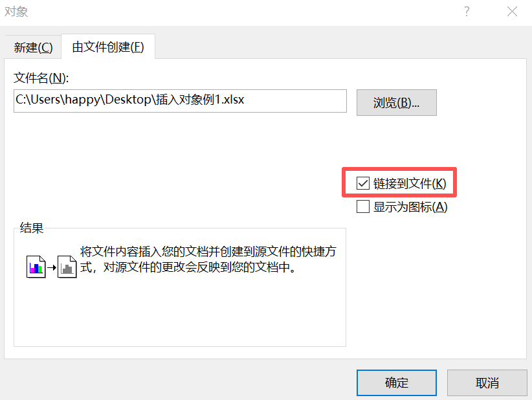The image size is (532, 400).
Task: Confirm with the 确定 button
Action: pyautogui.click(x=396, y=383)
